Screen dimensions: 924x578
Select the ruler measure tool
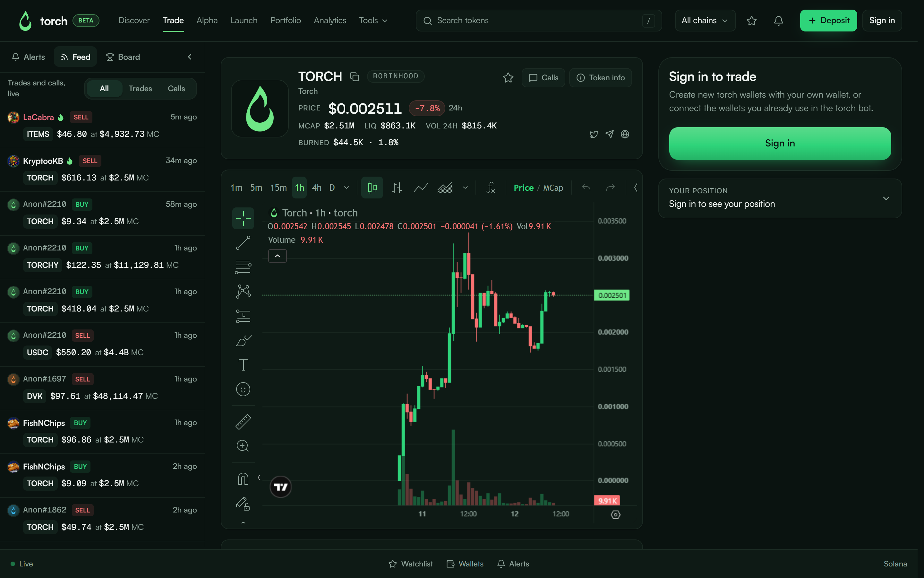[x=243, y=422]
